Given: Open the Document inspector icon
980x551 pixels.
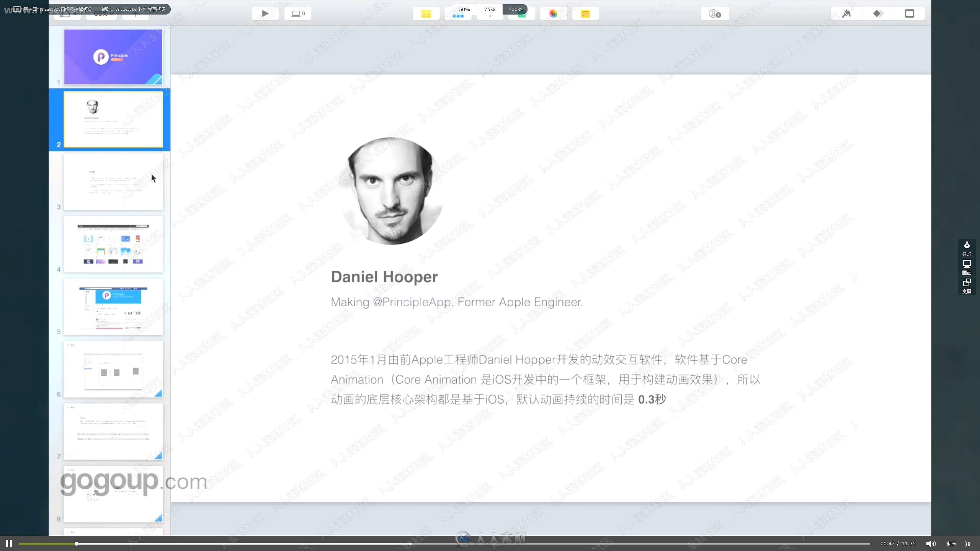Looking at the screenshot, I should coord(910,14).
